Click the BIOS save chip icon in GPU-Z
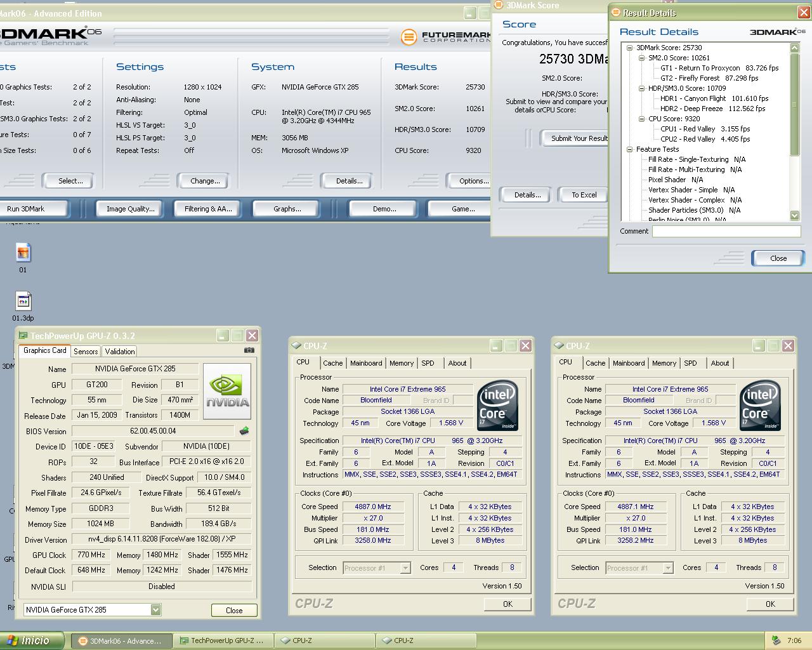Viewport: 812px width, 650px height. (244, 431)
